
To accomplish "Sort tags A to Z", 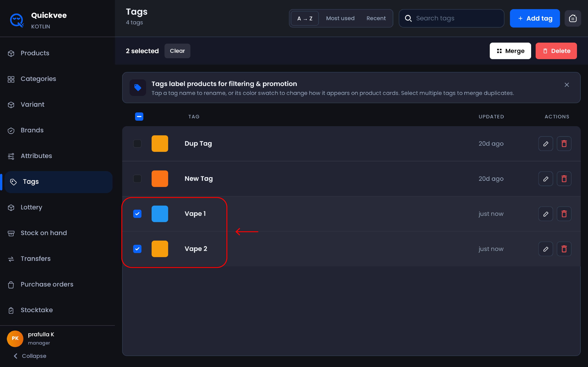I will [305, 18].
